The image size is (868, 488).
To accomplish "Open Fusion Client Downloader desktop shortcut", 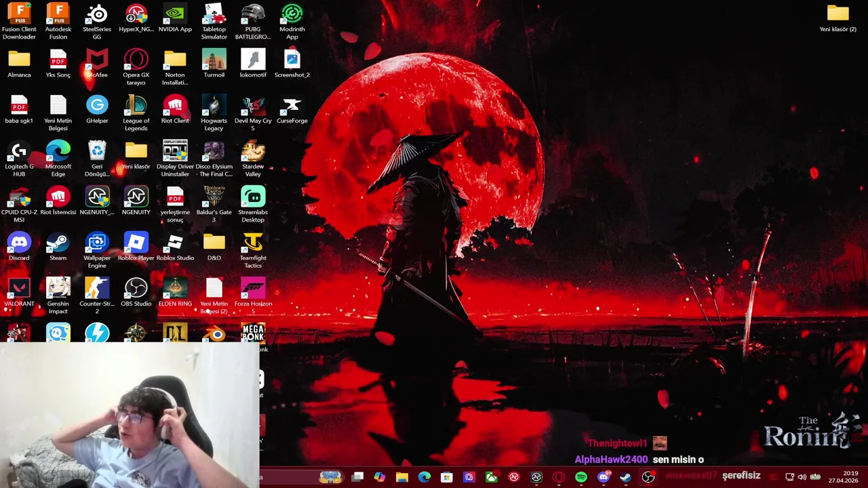I will (x=19, y=21).
